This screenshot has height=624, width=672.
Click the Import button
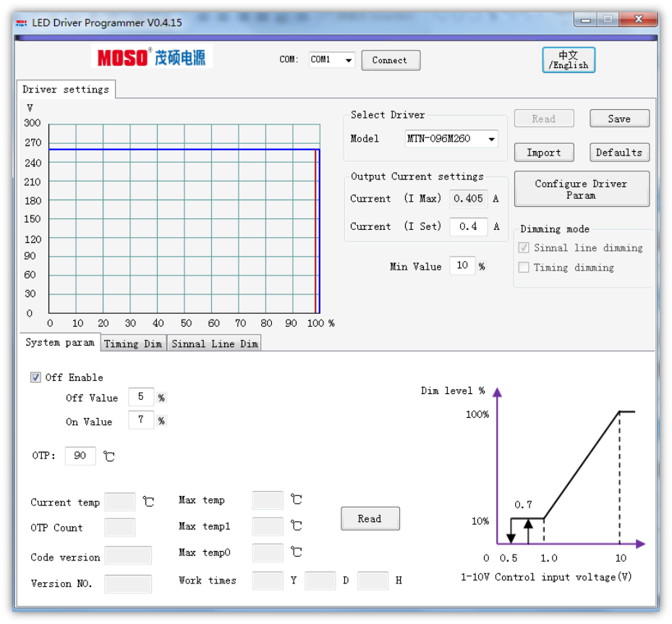tap(544, 153)
